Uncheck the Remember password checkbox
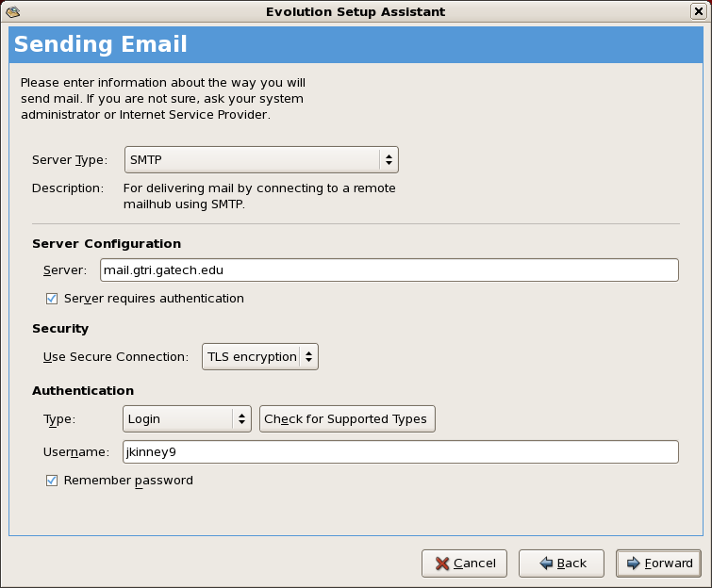Image resolution: width=712 pixels, height=588 pixels. click(x=52, y=481)
